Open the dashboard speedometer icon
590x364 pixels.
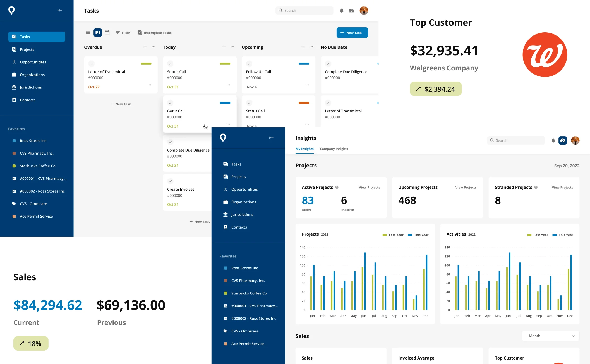coord(351,10)
